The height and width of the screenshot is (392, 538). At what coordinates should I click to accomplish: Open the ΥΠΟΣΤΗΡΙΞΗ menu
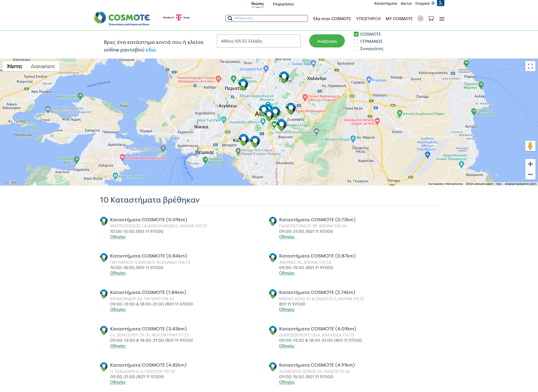point(368,19)
